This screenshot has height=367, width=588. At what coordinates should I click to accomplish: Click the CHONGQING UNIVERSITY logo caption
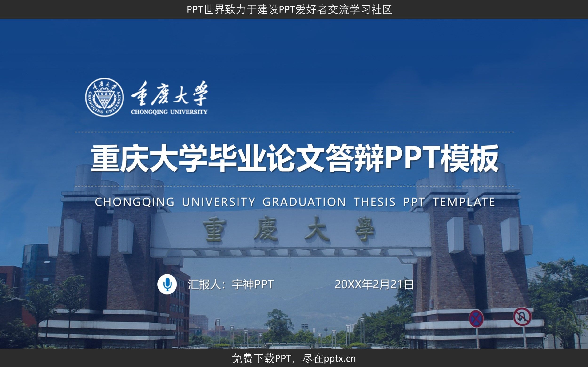169,112
